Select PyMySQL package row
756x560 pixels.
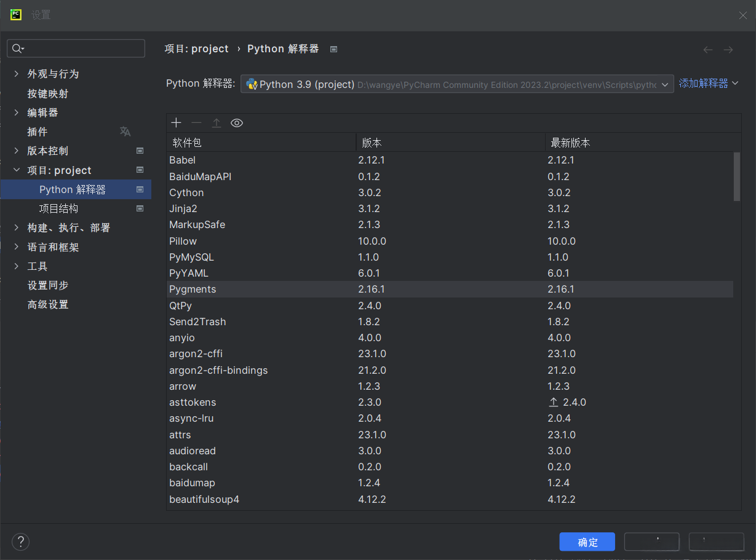coord(450,257)
